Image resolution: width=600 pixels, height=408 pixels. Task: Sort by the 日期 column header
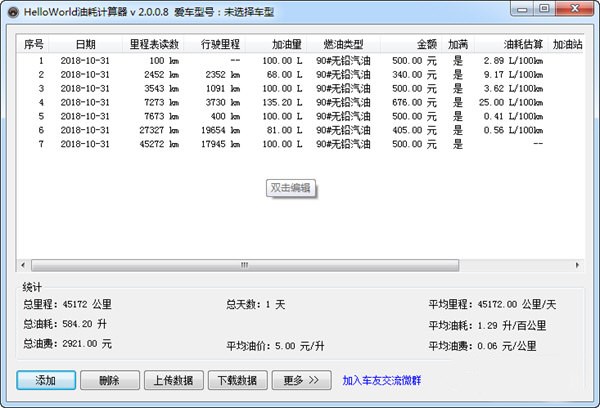click(85, 44)
